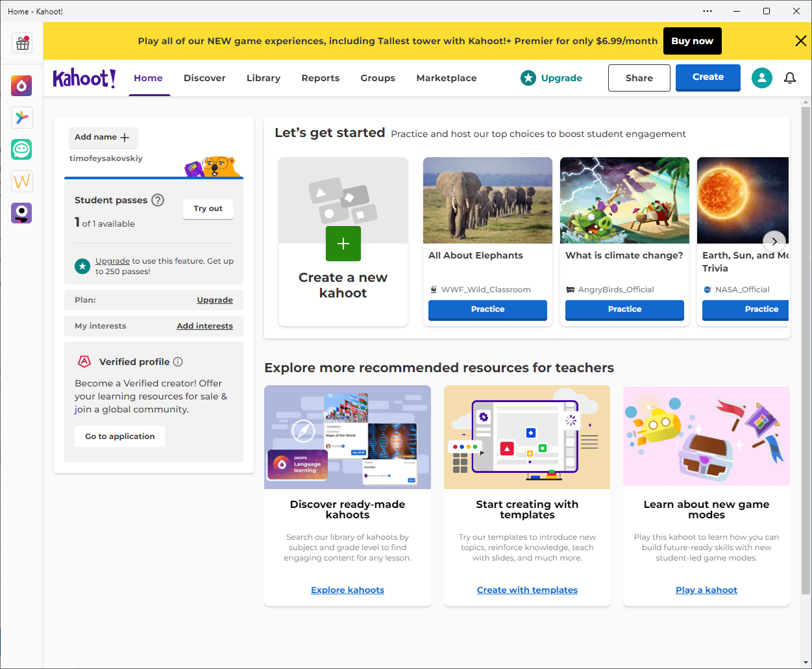
Task: Open the Reports tab
Action: (321, 78)
